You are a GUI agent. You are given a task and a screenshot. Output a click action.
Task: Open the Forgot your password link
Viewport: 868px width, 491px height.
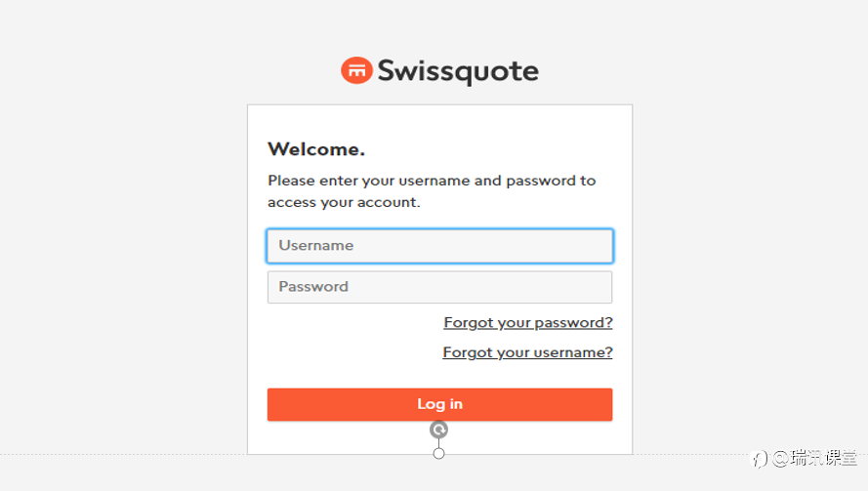tap(527, 322)
